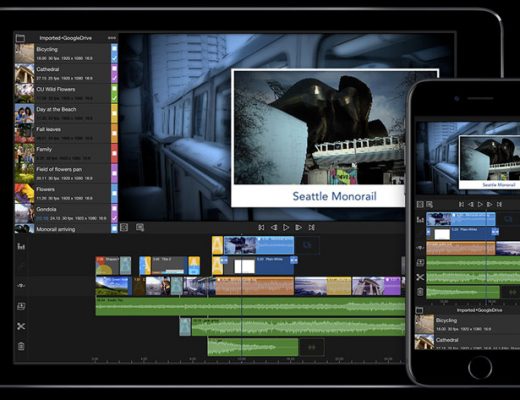
Task: Tap the purple tag for Field of flowers pan
Action: tap(114, 173)
